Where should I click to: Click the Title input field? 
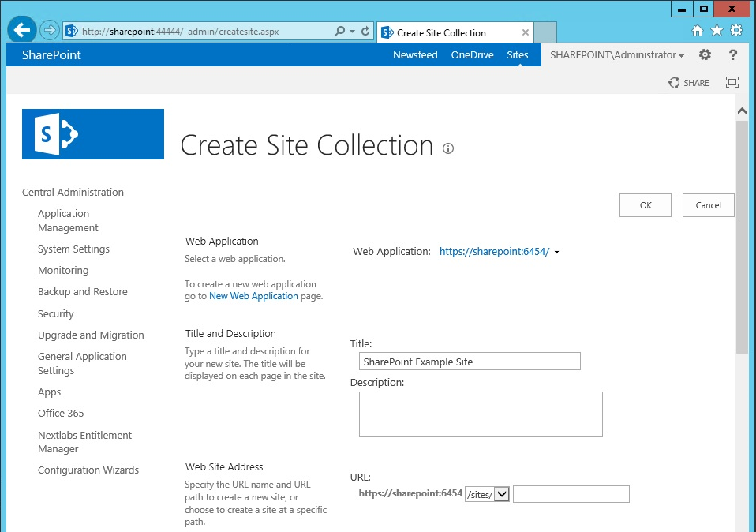pyautogui.click(x=469, y=362)
